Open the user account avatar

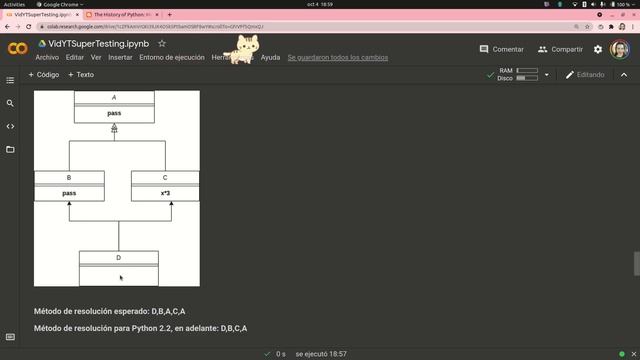(x=620, y=49)
